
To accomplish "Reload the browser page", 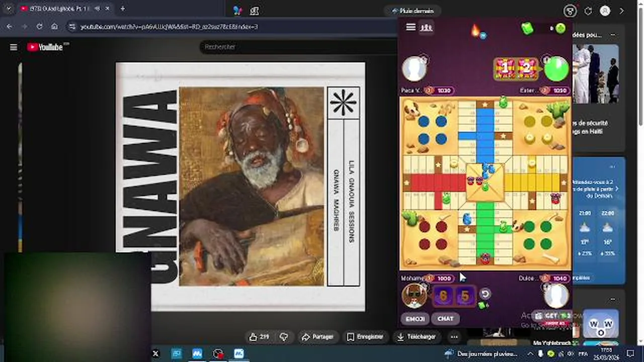I will click(39, 26).
